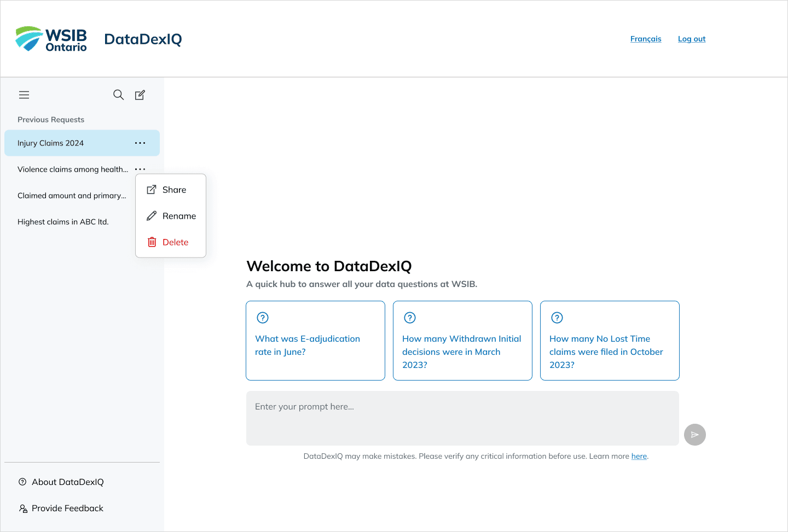
Task: Click the WSIB Ontario logo
Action: (x=51, y=39)
